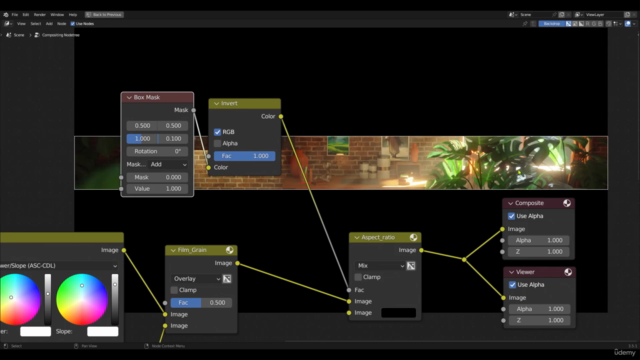The width and height of the screenshot is (640, 360).
Task: Toggle clamp-factor icon beside Overlay in Film_Grain
Action: coord(227,279)
